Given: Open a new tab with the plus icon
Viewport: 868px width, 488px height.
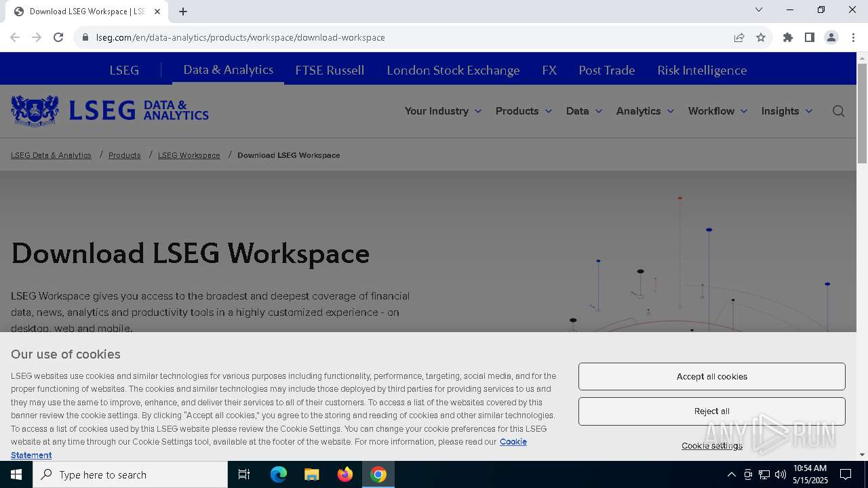Looking at the screenshot, I should click(x=183, y=11).
